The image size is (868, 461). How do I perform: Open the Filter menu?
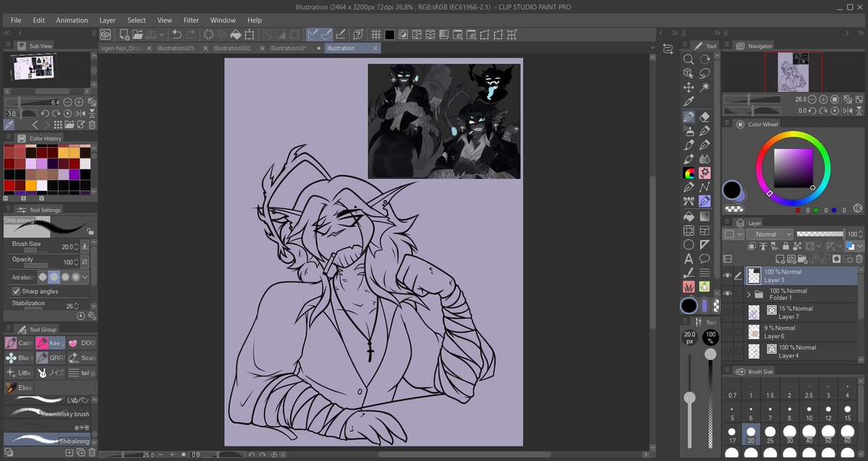pos(191,20)
